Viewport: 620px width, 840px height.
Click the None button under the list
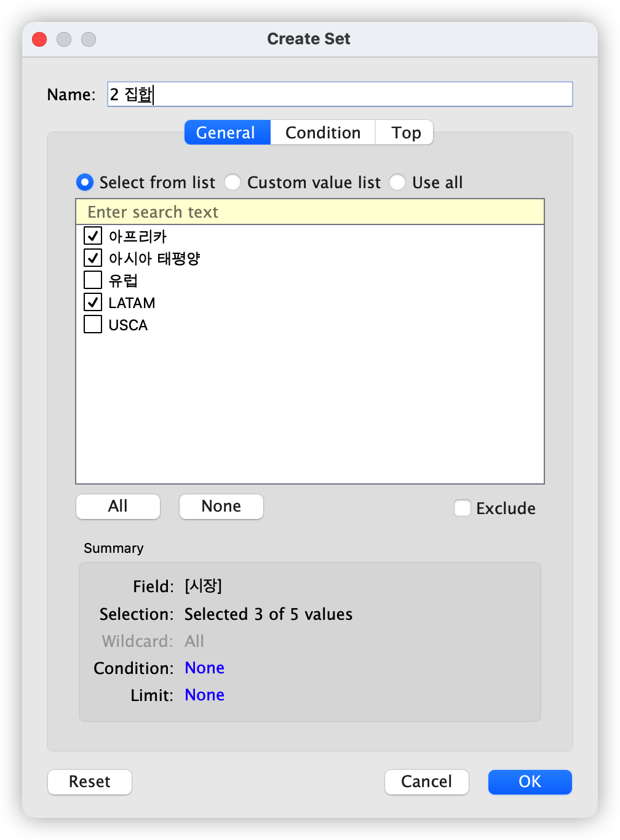tap(221, 506)
